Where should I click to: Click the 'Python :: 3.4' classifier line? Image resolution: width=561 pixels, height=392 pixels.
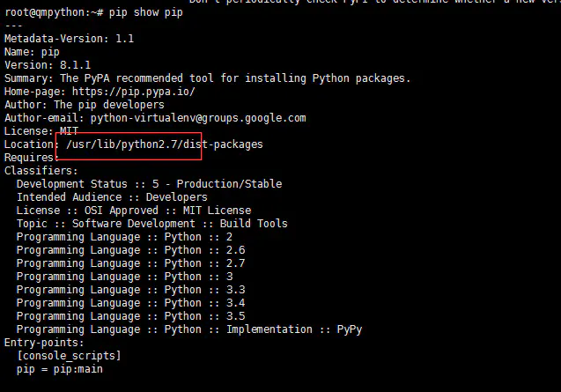(x=130, y=303)
